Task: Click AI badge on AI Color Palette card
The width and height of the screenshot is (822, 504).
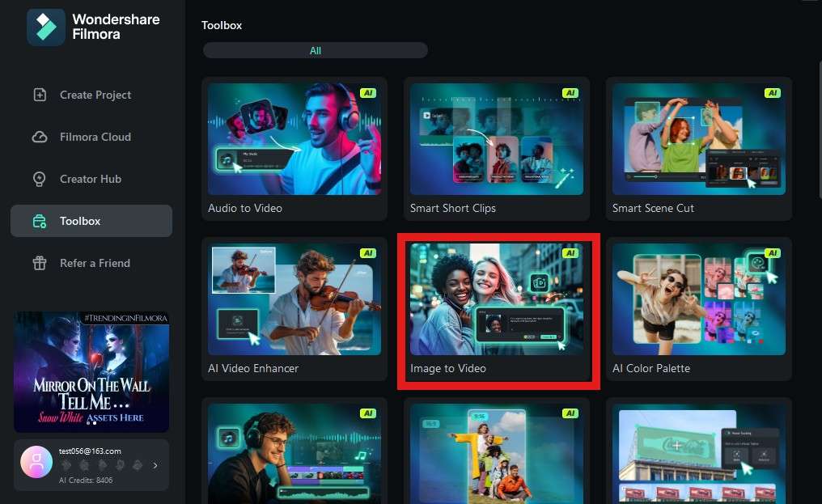Action: pyautogui.click(x=772, y=252)
